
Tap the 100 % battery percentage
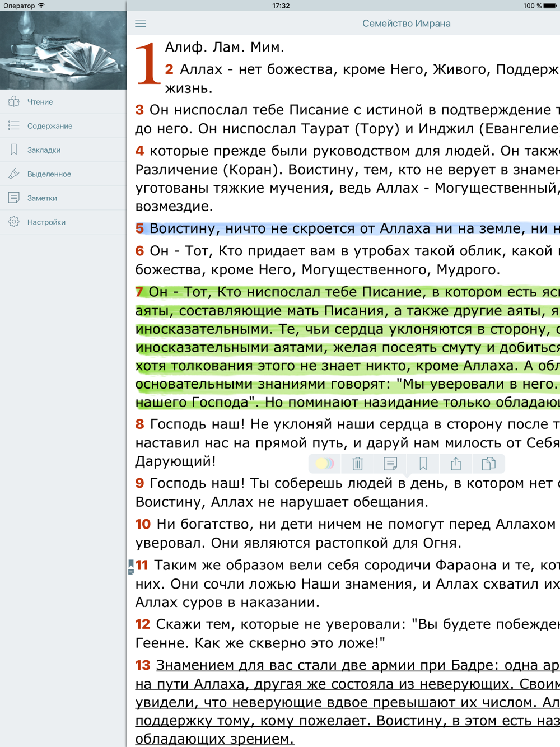coord(533,6)
